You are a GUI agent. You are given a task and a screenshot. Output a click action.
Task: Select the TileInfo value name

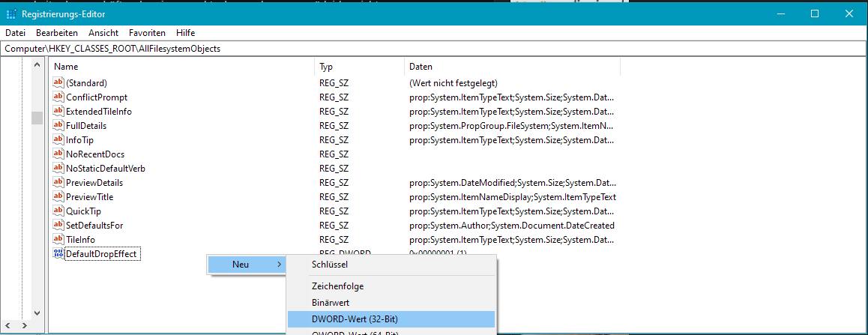coord(81,240)
